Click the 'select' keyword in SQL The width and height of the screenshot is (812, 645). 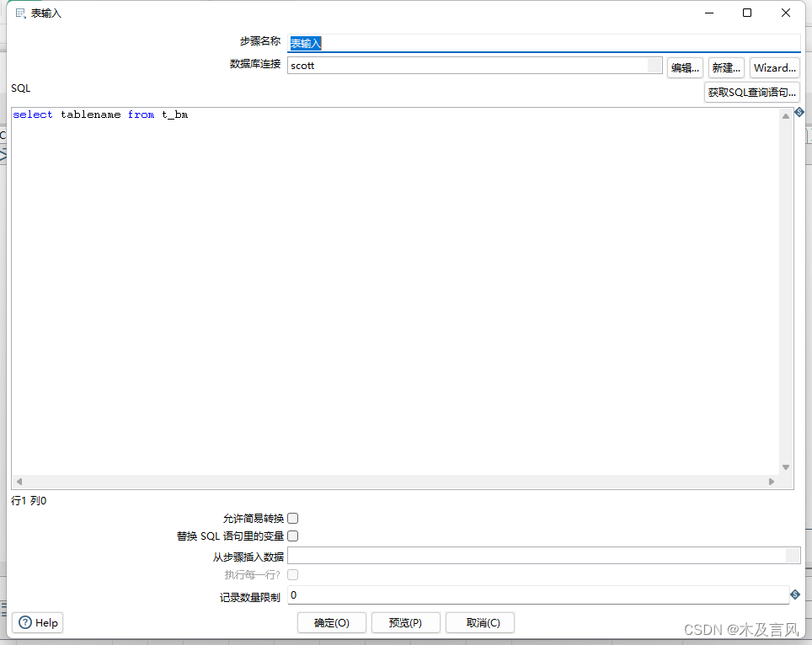pyautogui.click(x=33, y=115)
